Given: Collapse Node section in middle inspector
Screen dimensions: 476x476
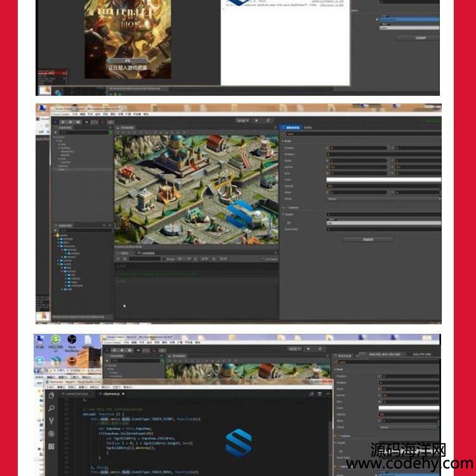Looking at the screenshot, I should point(283,141).
